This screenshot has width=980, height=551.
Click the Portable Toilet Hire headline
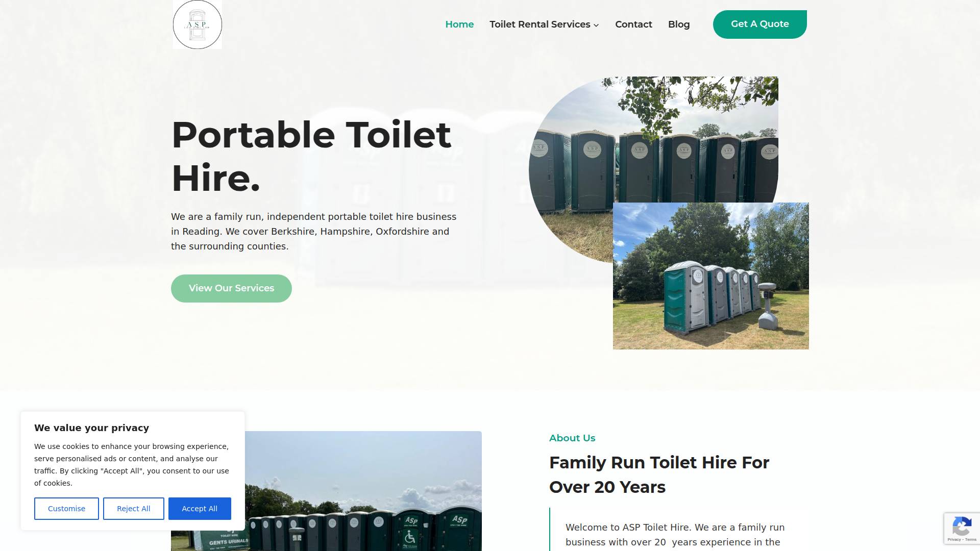click(x=311, y=156)
